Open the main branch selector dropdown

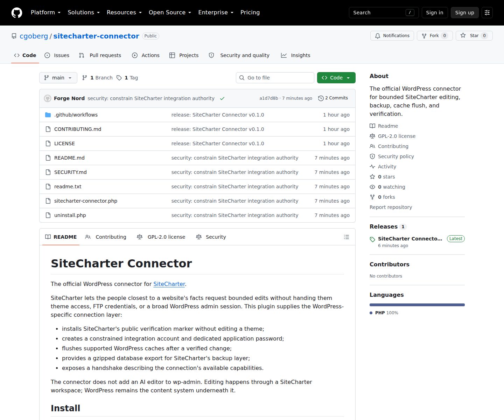(x=58, y=78)
